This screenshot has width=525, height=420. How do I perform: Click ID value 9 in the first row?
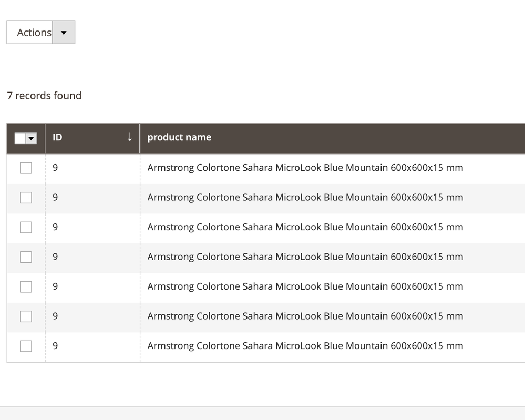(55, 168)
